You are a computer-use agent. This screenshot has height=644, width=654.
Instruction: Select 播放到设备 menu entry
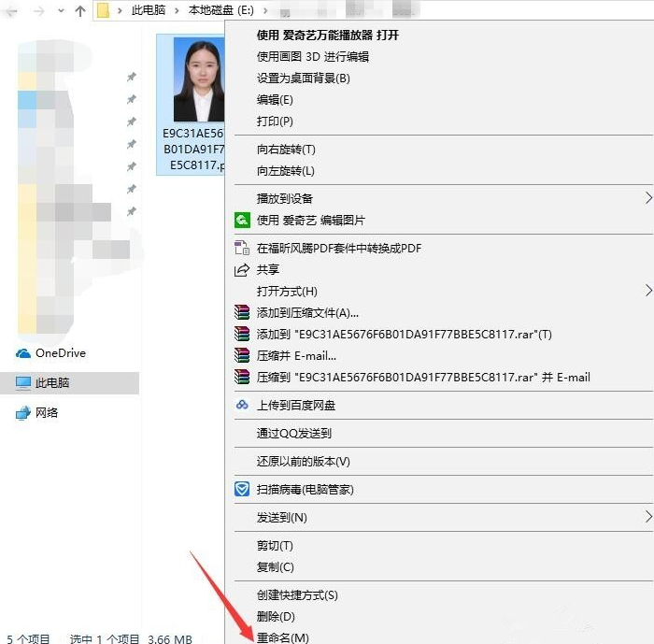pyautogui.click(x=285, y=199)
